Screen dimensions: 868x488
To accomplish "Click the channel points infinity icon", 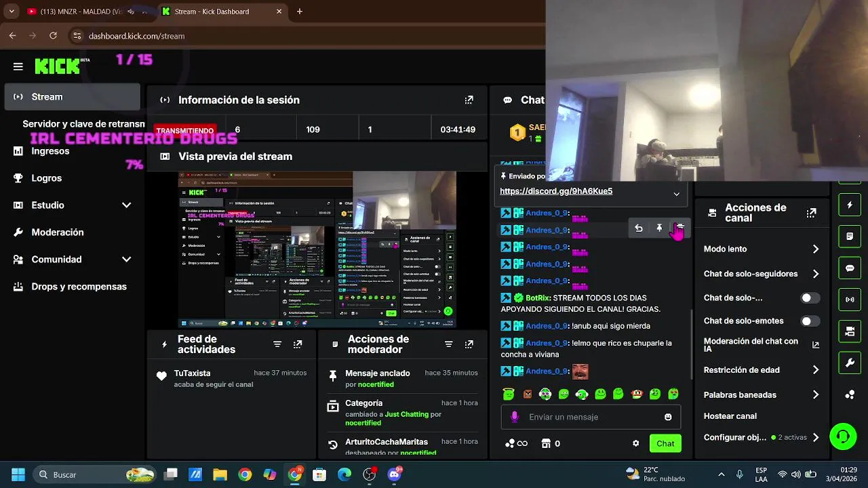I will 516,443.
